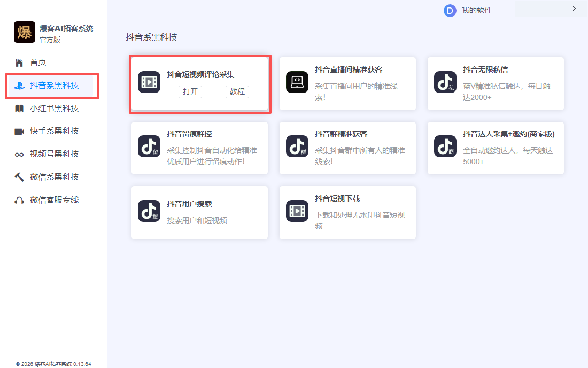Click the film icon of 抖音短视频评论采集
The height and width of the screenshot is (368, 588).
pyautogui.click(x=149, y=82)
